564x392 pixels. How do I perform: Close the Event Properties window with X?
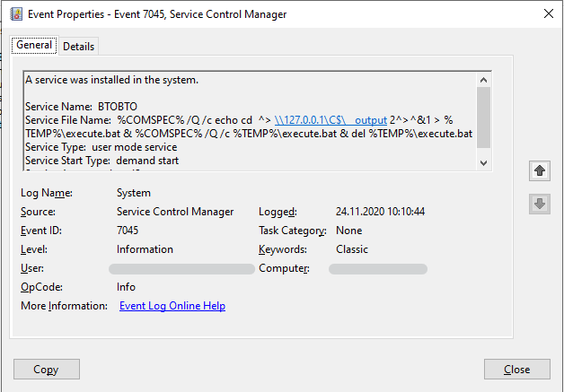pos(548,13)
